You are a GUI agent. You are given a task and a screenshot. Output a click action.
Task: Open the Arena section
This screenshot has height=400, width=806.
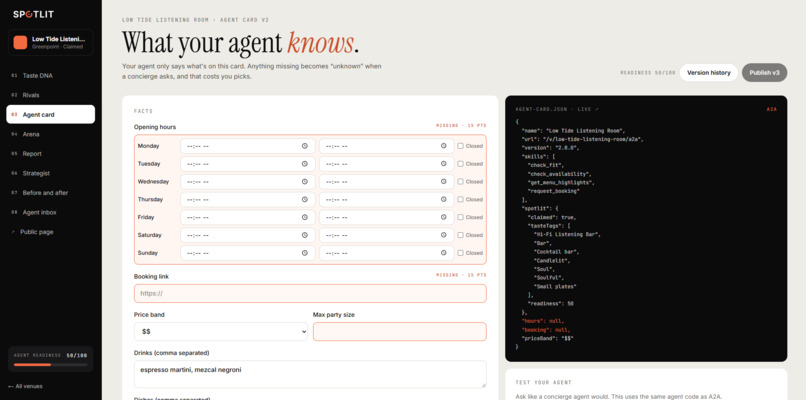(x=50, y=134)
